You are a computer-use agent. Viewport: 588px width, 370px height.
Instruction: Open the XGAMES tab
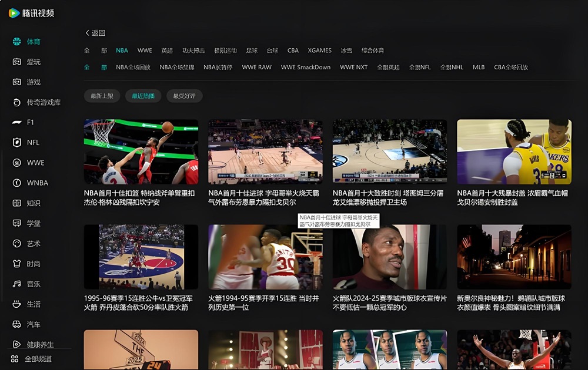319,51
